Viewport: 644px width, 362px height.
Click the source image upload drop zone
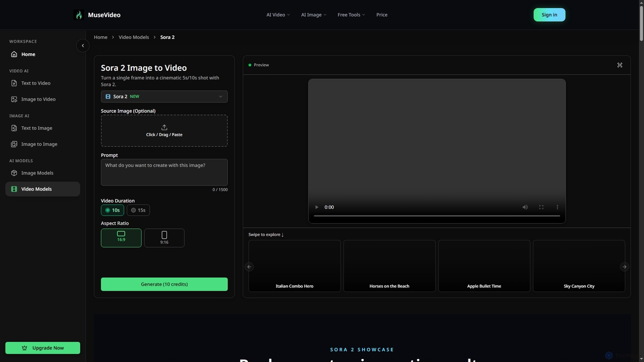click(x=164, y=131)
